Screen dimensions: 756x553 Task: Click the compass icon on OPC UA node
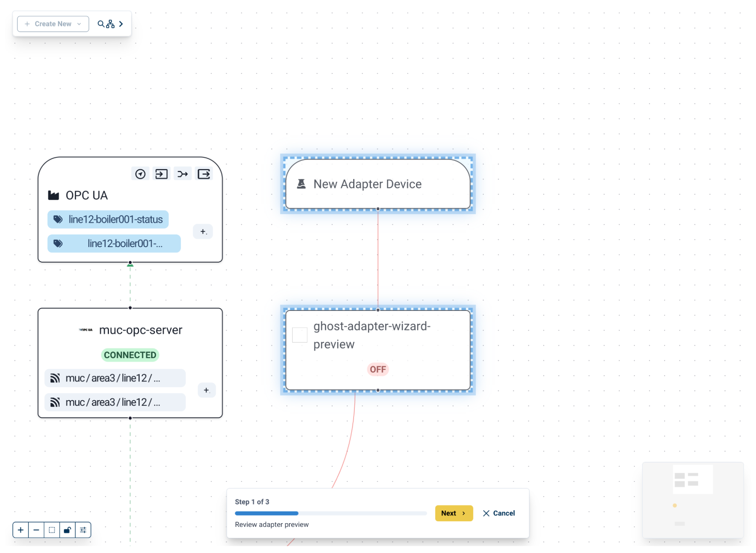[x=140, y=174]
